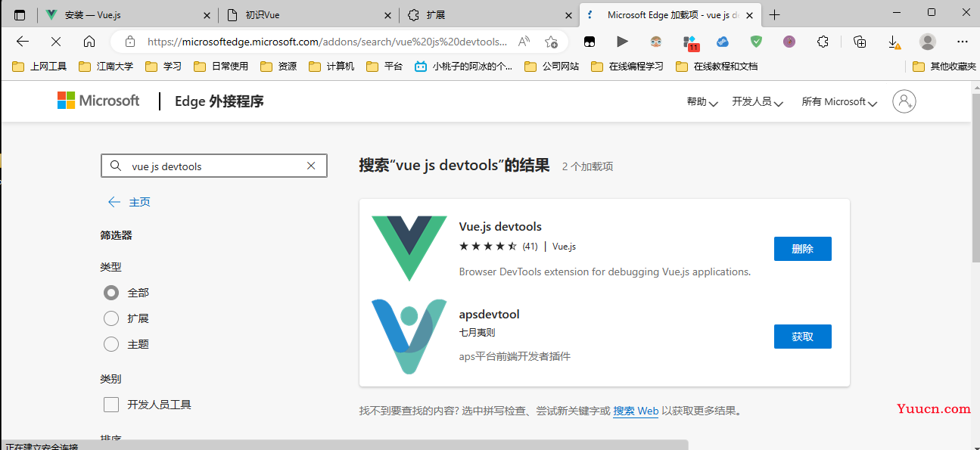
Task: Click the add-on search input field
Action: pyautogui.click(x=214, y=166)
